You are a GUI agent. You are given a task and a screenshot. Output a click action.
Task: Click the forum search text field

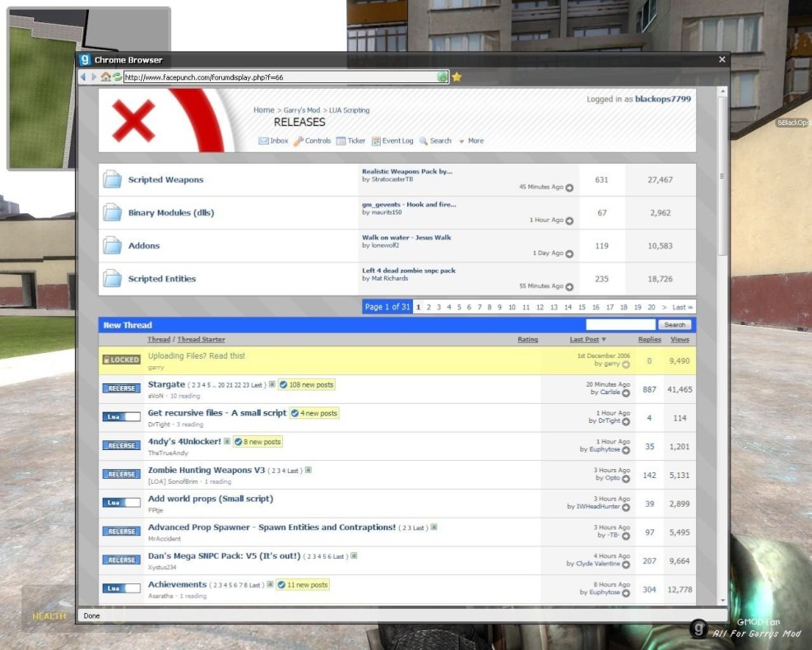[620, 325]
